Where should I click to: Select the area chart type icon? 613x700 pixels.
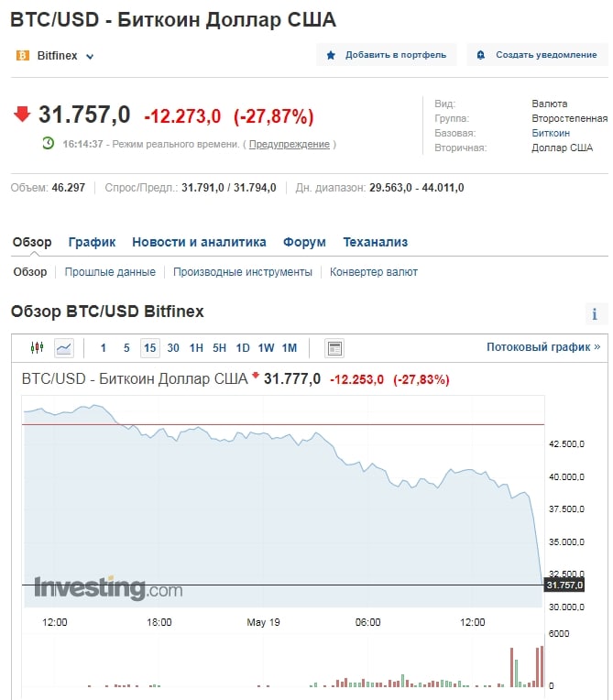click(64, 348)
